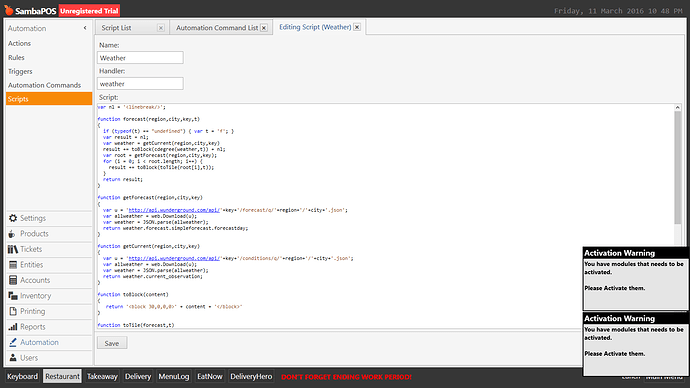Click the Keyboard button

(22, 377)
